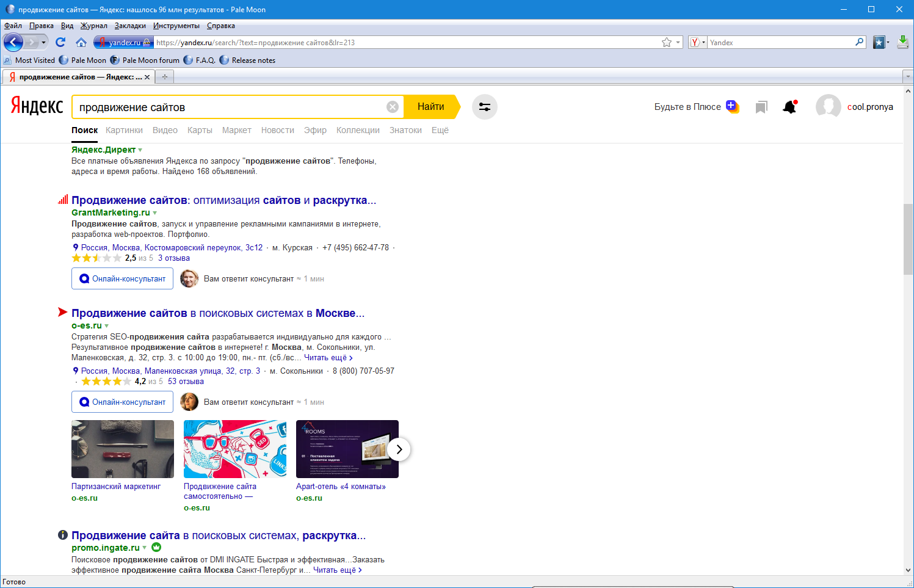Open Yandex Plus icon
Viewport: 914px width, 588px height.
[732, 107]
